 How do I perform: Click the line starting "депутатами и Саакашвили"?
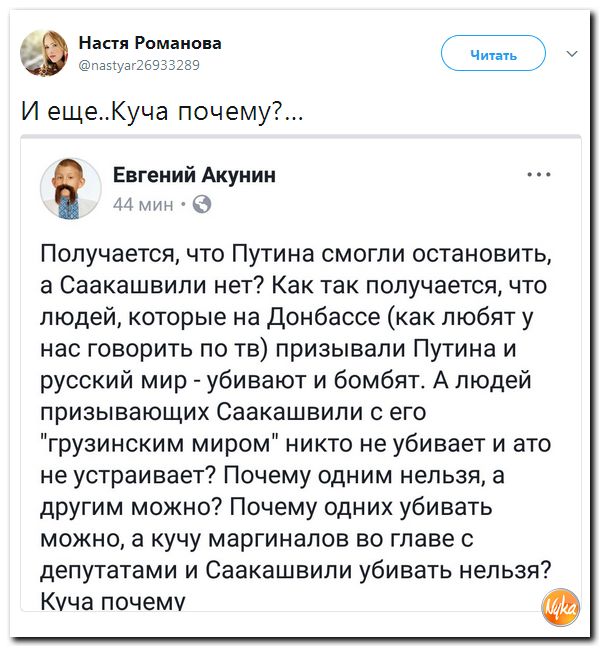click(297, 569)
